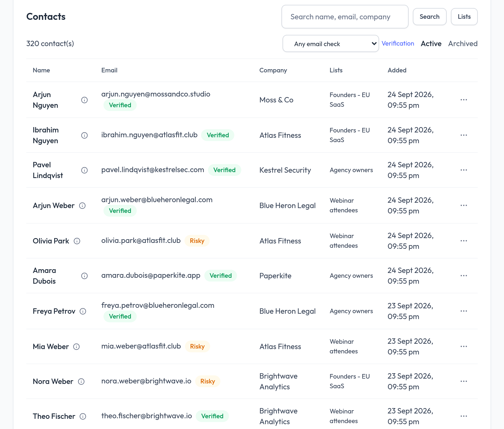504x429 pixels.
Task: Click the Company column header
Action: (x=273, y=70)
